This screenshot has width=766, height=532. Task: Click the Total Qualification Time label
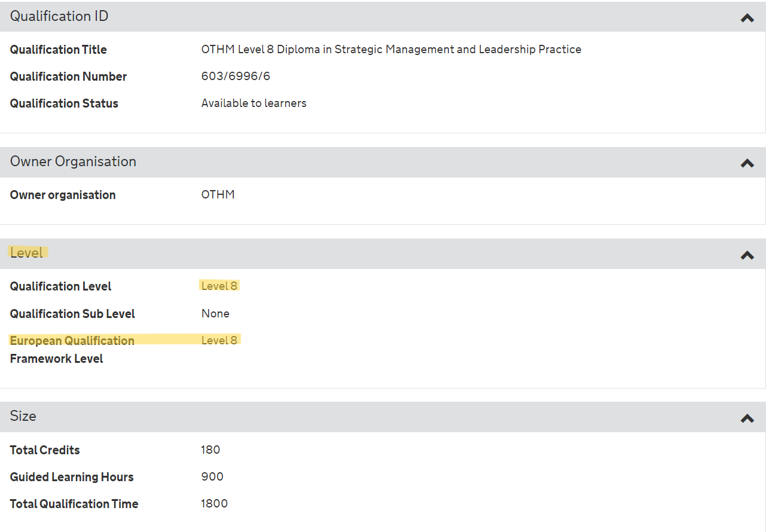[74, 504]
